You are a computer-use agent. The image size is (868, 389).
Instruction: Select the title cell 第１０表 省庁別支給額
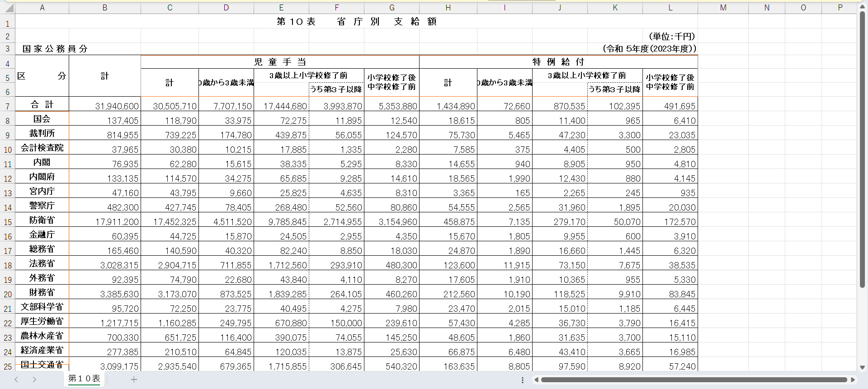(x=356, y=22)
